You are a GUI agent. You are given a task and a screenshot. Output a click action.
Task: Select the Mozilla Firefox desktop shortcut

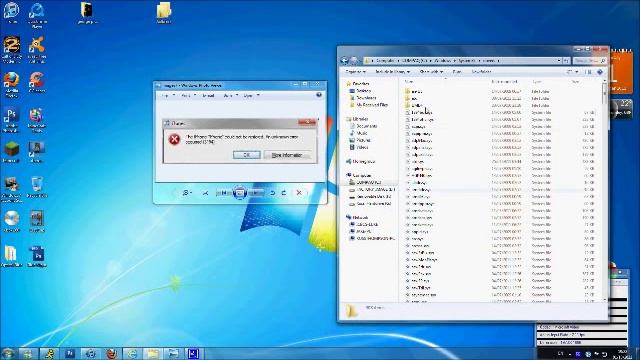click(11, 84)
